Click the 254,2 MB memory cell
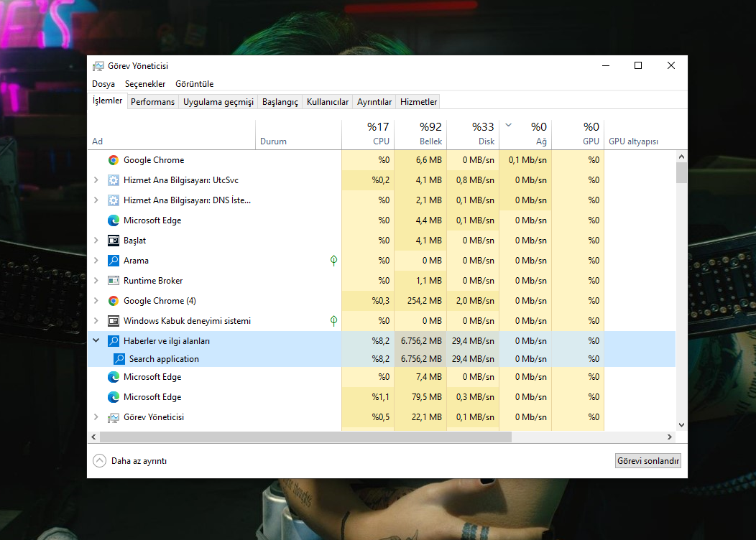756x540 pixels. [x=420, y=301]
